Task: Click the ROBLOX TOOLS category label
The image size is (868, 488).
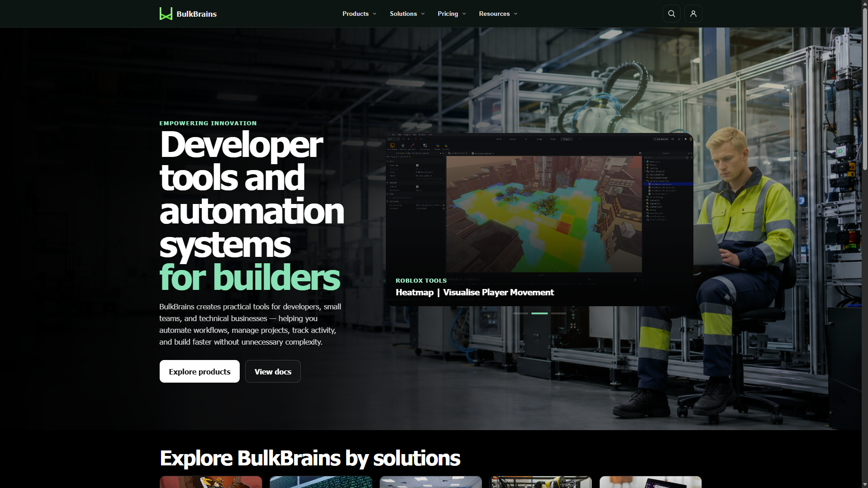Action: click(421, 281)
